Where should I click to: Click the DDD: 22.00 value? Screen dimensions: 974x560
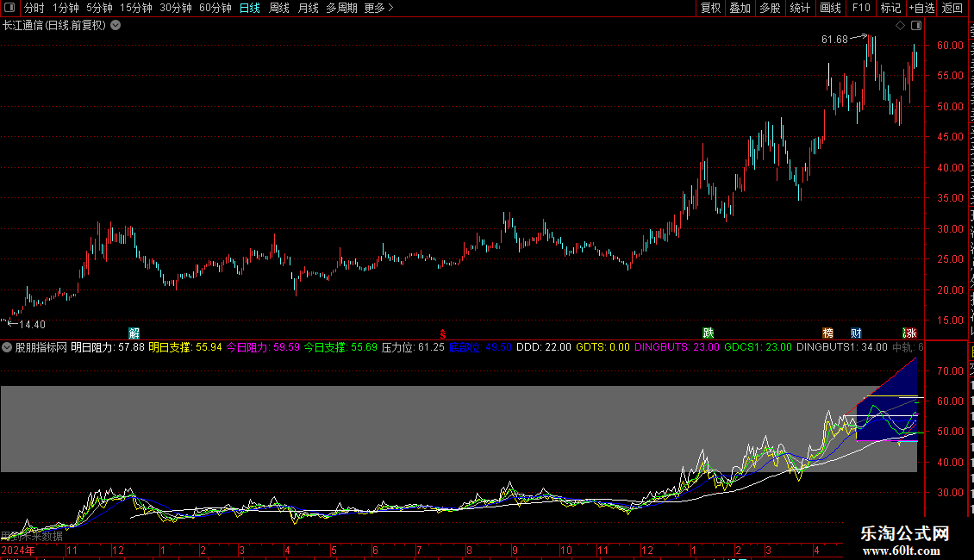pos(544,348)
